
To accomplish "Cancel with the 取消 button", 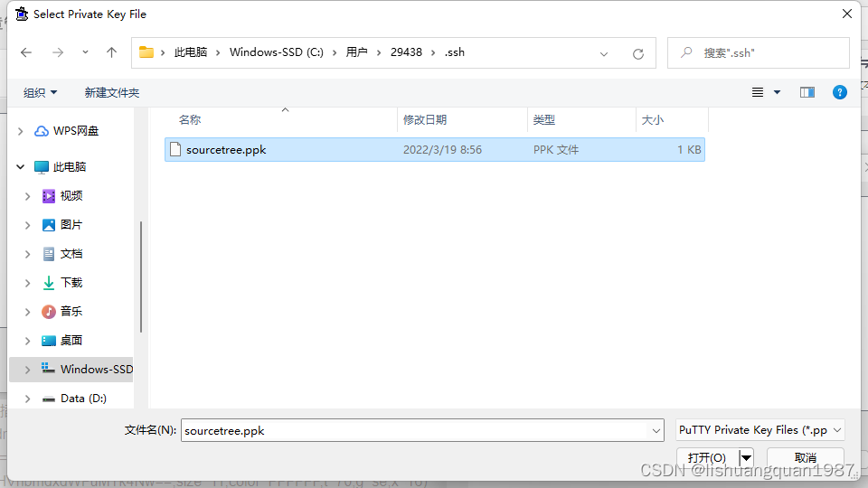I will tap(806, 457).
